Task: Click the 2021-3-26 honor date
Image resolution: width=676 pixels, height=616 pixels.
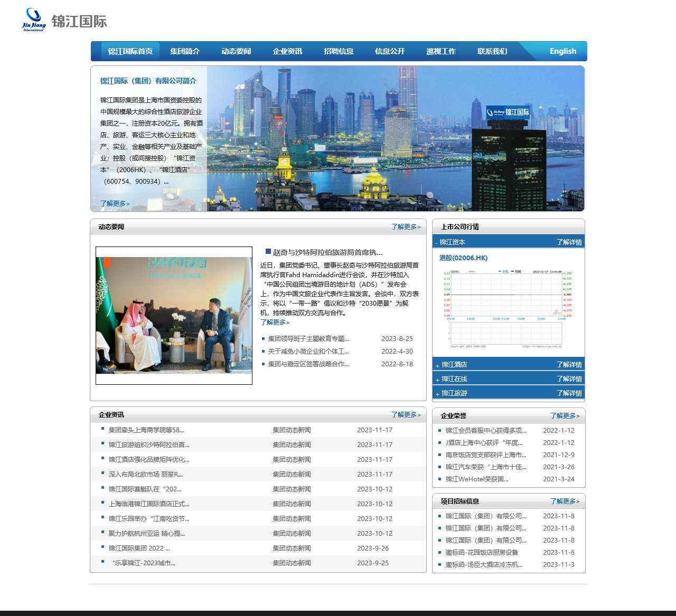Action: (x=559, y=467)
